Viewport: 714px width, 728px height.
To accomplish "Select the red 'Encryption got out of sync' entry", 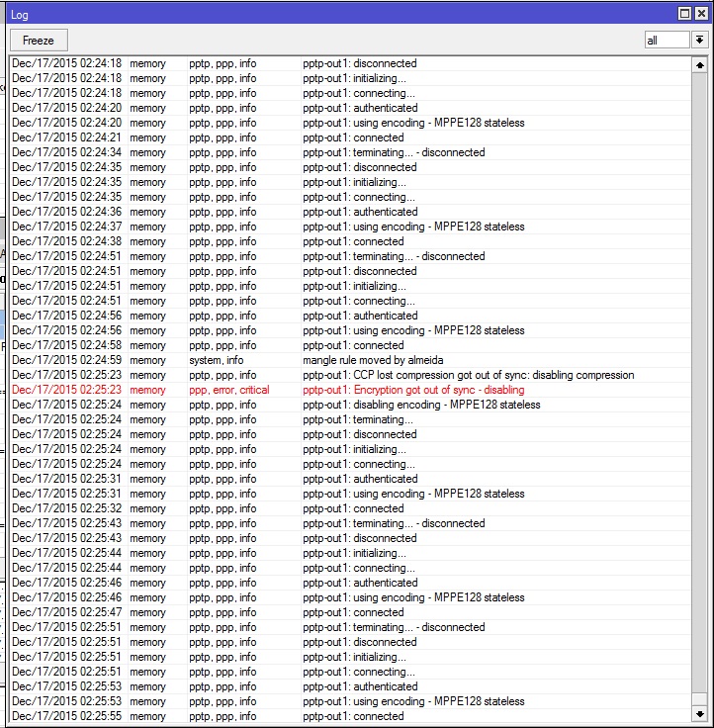I will point(350,390).
